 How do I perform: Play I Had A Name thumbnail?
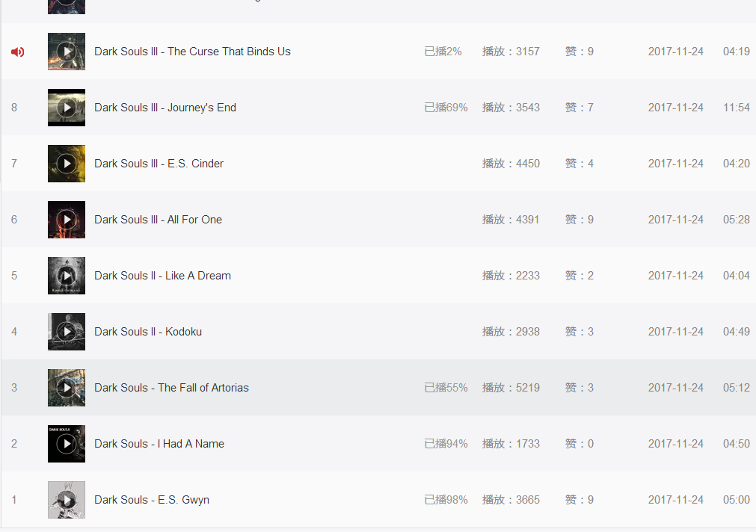pos(67,444)
